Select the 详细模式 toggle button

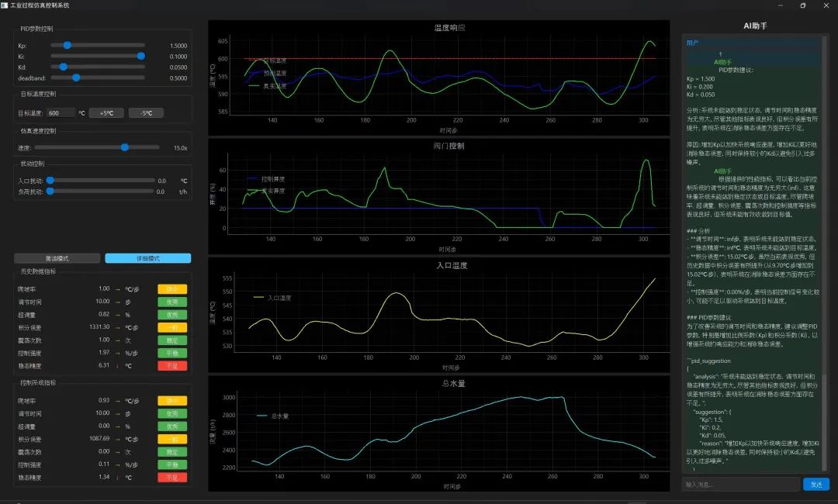tap(147, 259)
